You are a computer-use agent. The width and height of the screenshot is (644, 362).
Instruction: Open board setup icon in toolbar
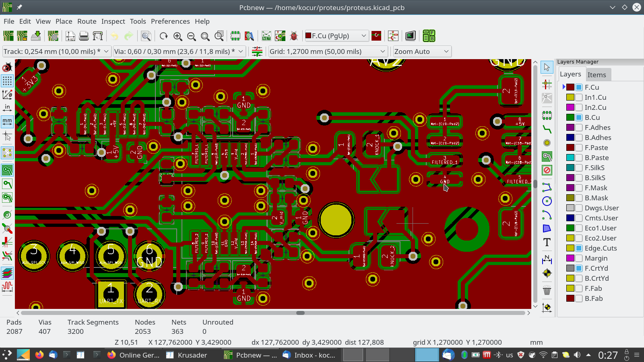[53, 36]
